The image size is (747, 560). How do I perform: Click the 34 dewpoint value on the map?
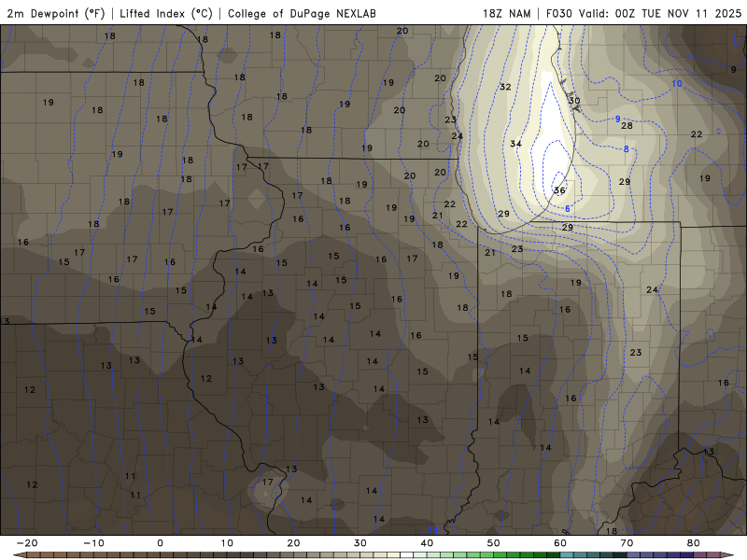tap(515, 144)
